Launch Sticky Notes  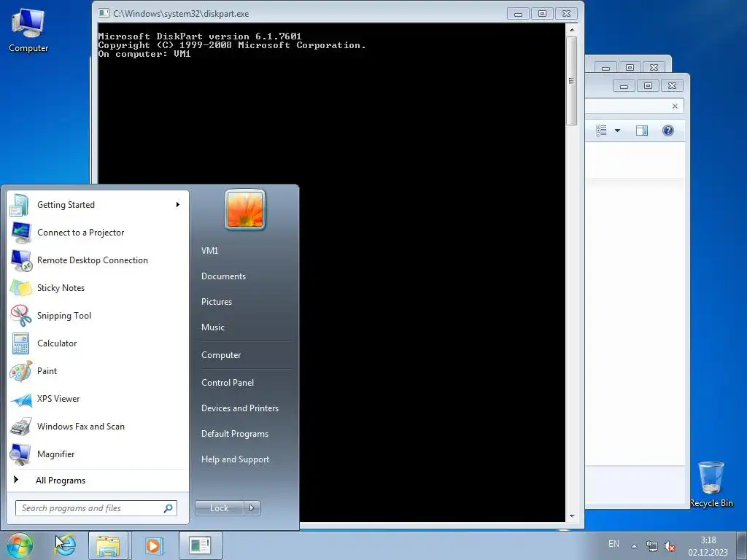pos(98,287)
